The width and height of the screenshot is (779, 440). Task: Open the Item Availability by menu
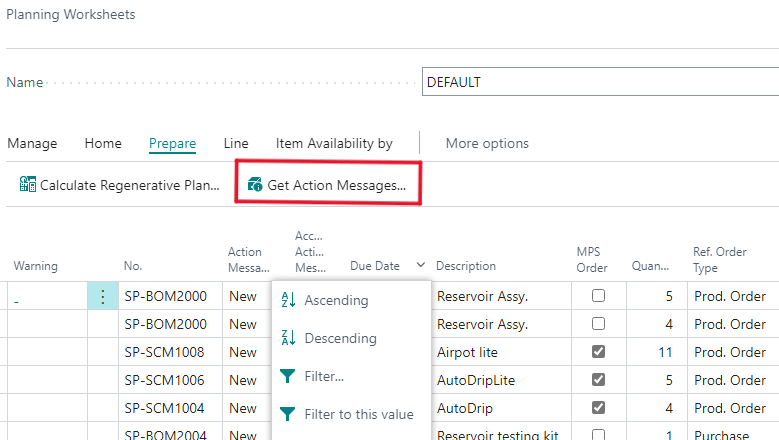(x=334, y=143)
